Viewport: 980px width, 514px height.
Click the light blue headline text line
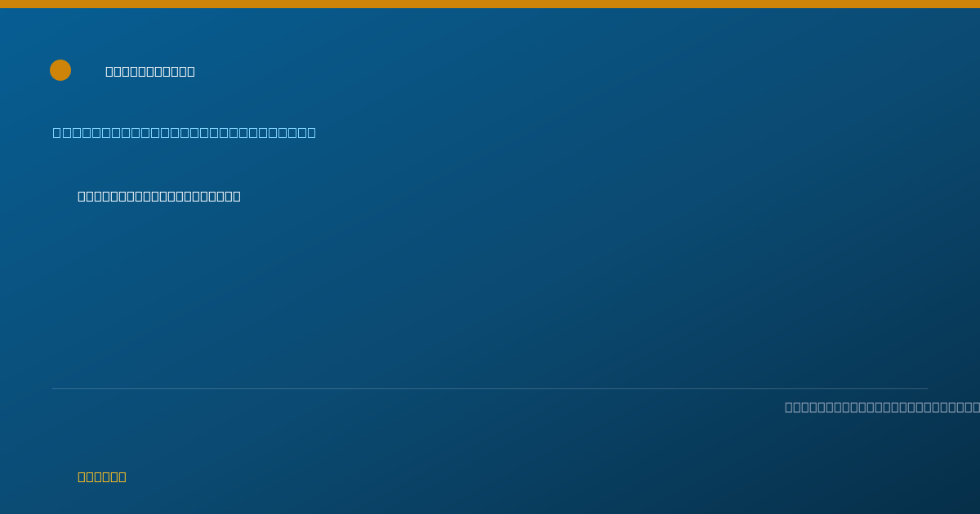pyautogui.click(x=185, y=132)
